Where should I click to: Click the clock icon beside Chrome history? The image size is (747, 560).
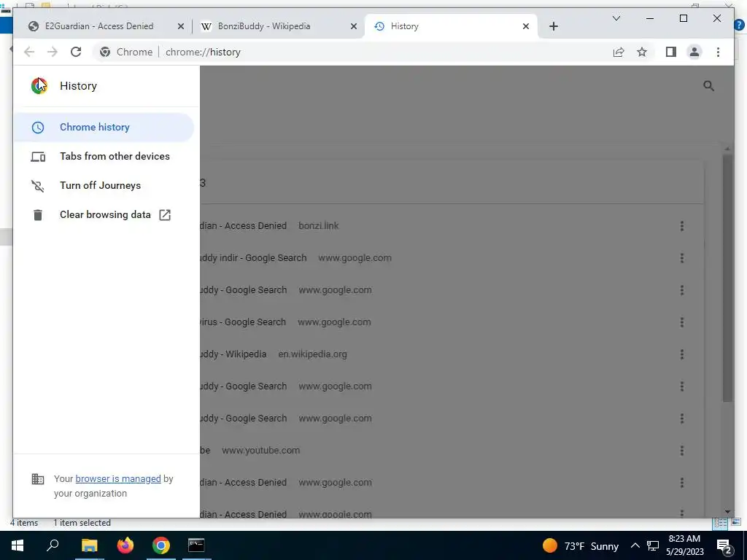pos(38,127)
